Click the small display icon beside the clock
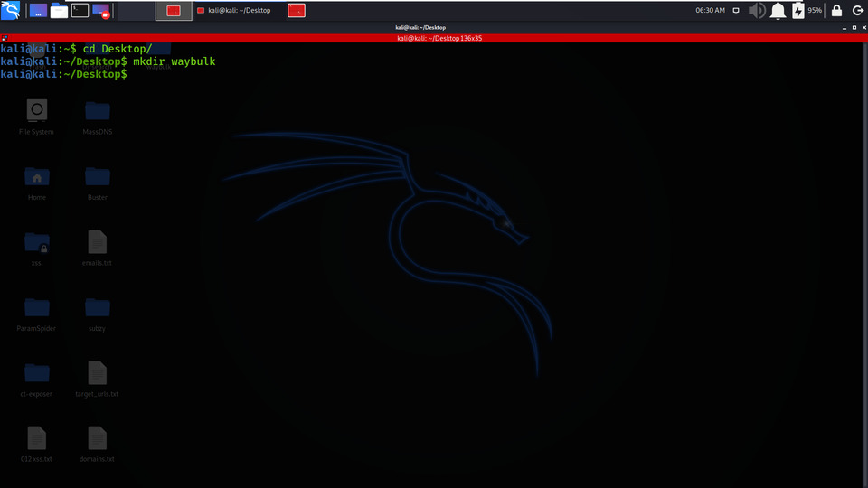 pyautogui.click(x=736, y=11)
